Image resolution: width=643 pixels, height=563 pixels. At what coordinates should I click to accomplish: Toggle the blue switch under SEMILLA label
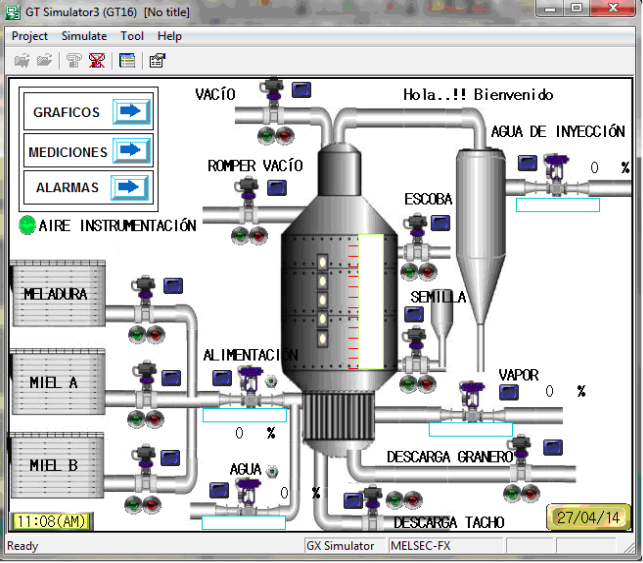tap(412, 314)
